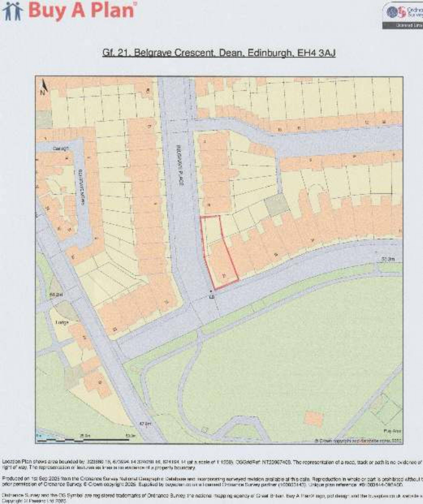Click the Play Area square outline
Screen dimensions: 423x504
[386, 409]
